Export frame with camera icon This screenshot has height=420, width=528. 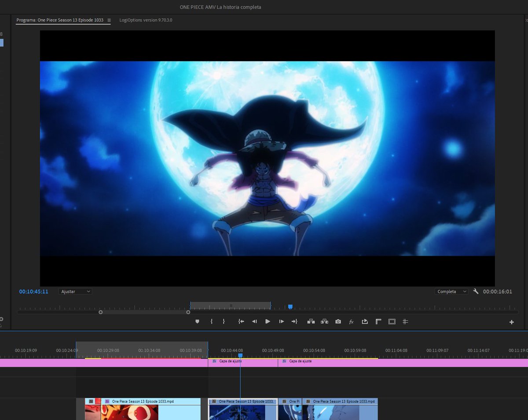(338, 322)
